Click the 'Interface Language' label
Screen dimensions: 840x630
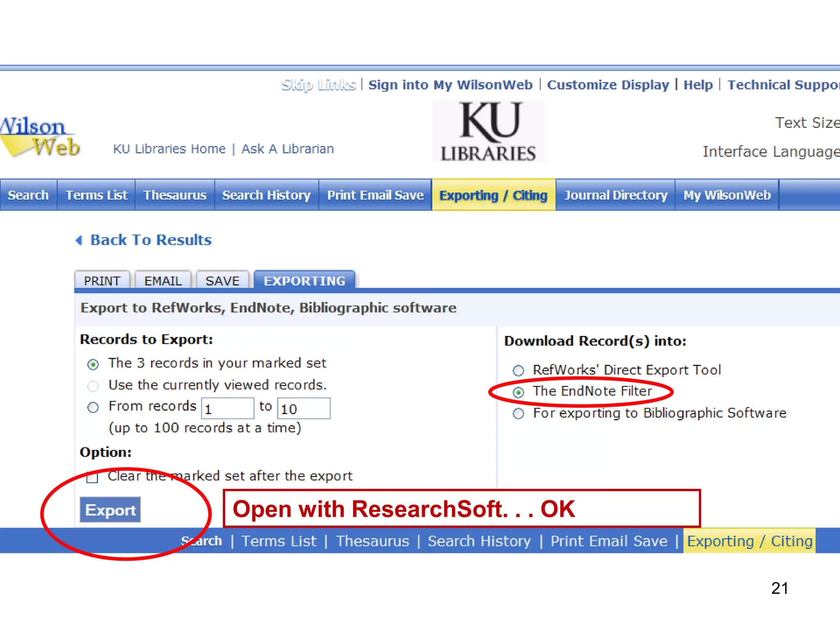[771, 152]
